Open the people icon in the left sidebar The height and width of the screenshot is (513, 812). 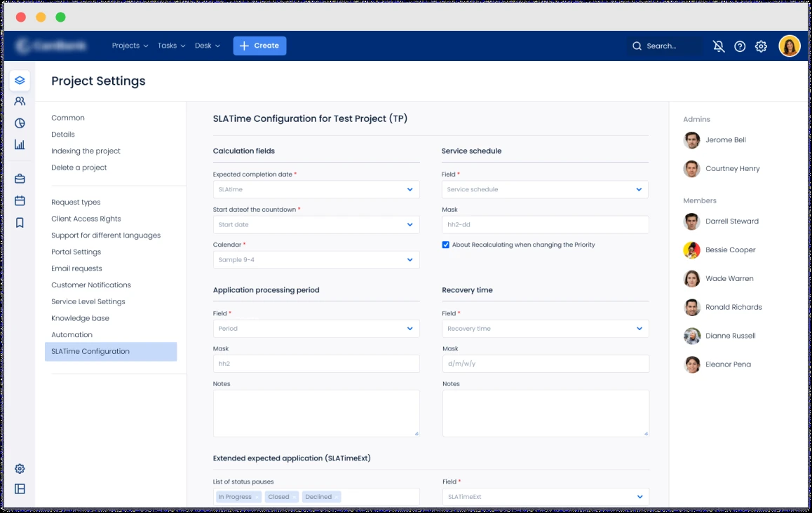click(20, 102)
